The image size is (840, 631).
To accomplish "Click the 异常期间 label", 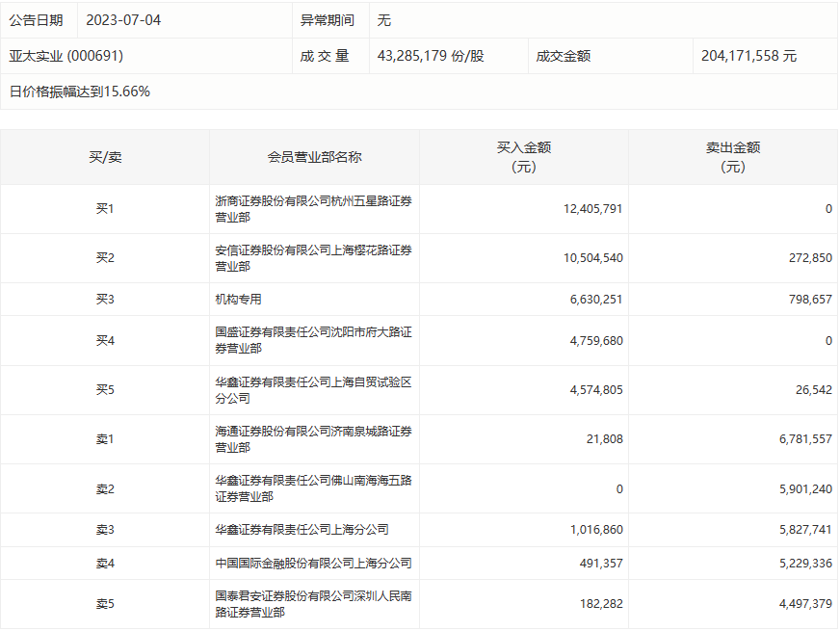I will [327, 20].
